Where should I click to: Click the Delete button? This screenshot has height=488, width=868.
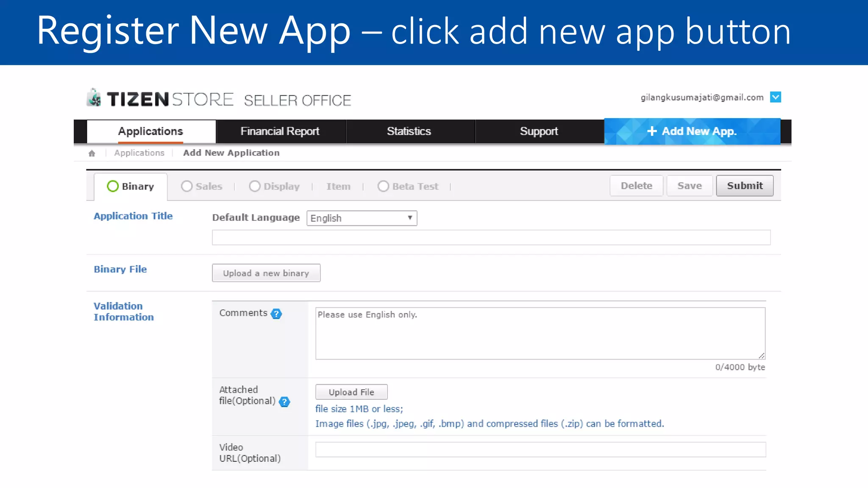pyautogui.click(x=636, y=186)
